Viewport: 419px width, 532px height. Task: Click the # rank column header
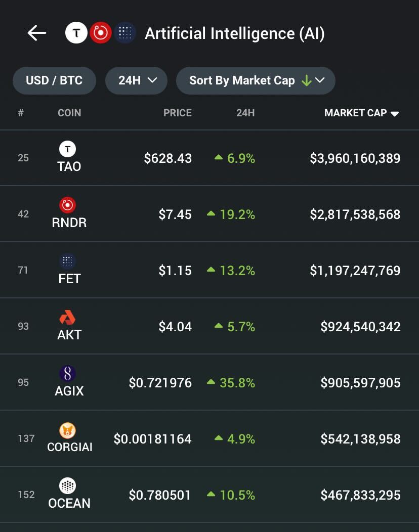[21, 113]
